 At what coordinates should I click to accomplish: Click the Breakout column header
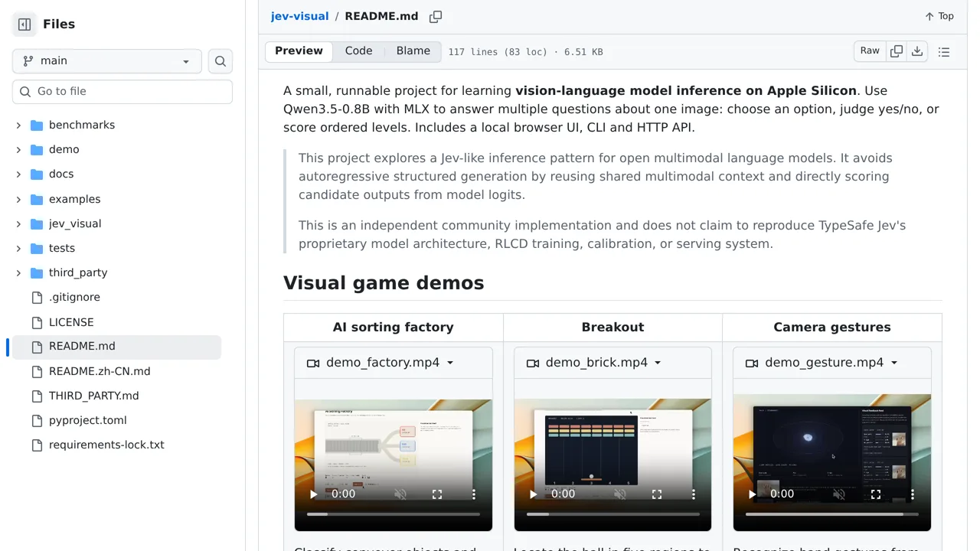coord(612,327)
